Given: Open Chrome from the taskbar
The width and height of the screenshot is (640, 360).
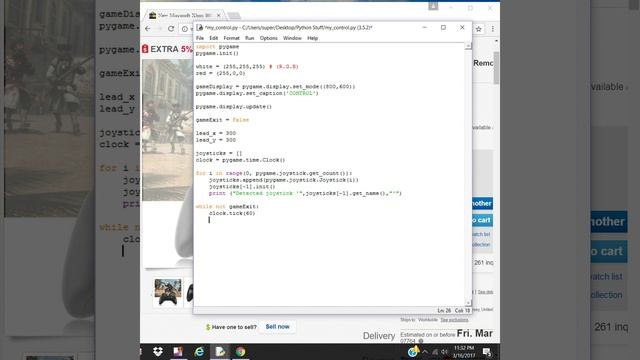Looking at the screenshot, I should (x=240, y=351).
